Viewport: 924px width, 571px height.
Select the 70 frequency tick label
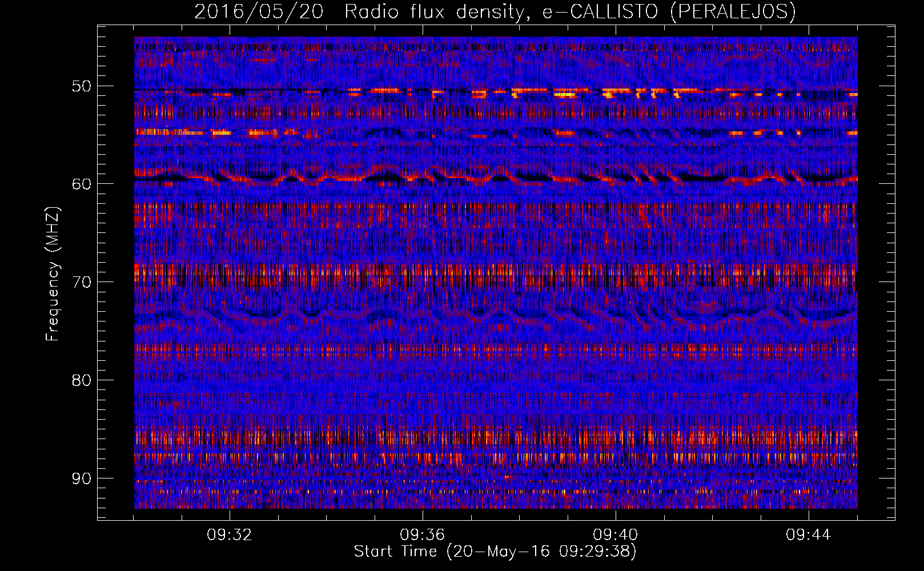click(x=81, y=282)
